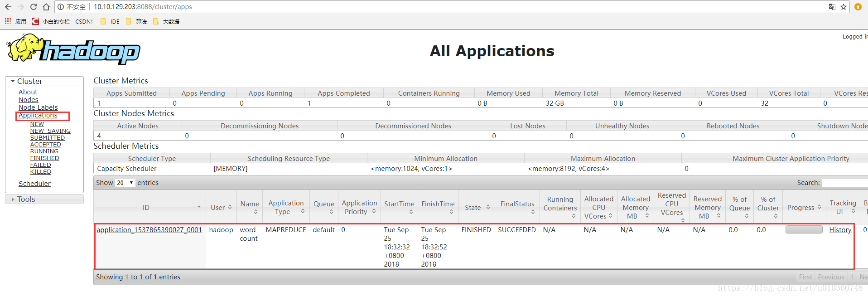Sort the table by State column
The image size is (868, 297).
tap(477, 207)
